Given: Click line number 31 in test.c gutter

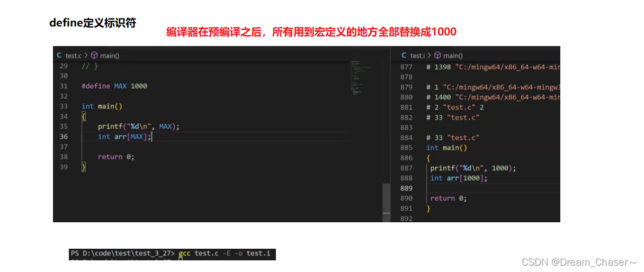Looking at the screenshot, I should [x=64, y=86].
